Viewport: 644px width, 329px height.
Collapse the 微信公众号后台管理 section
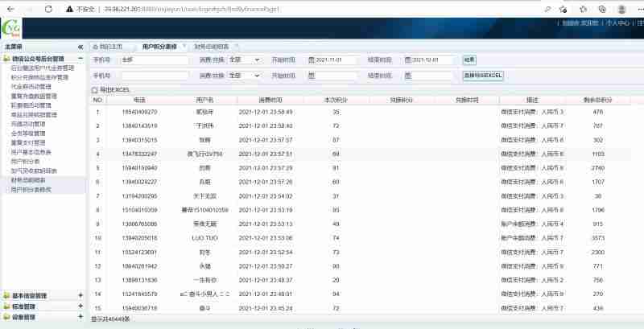80,58
